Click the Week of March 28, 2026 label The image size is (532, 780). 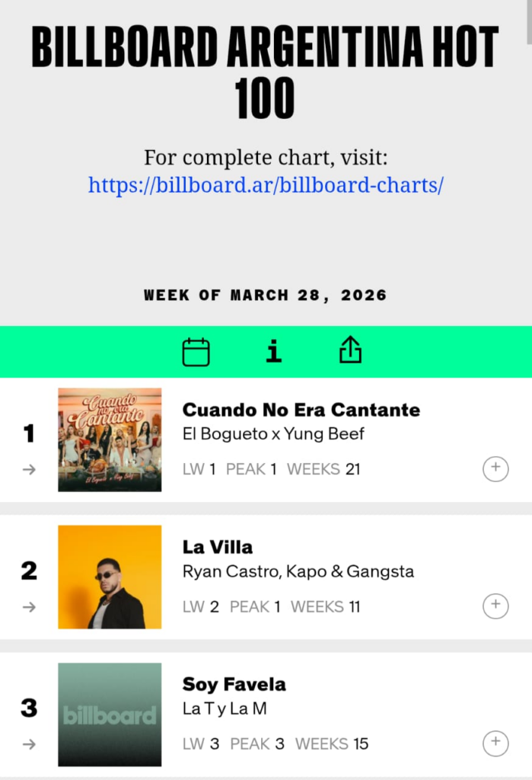point(266,296)
